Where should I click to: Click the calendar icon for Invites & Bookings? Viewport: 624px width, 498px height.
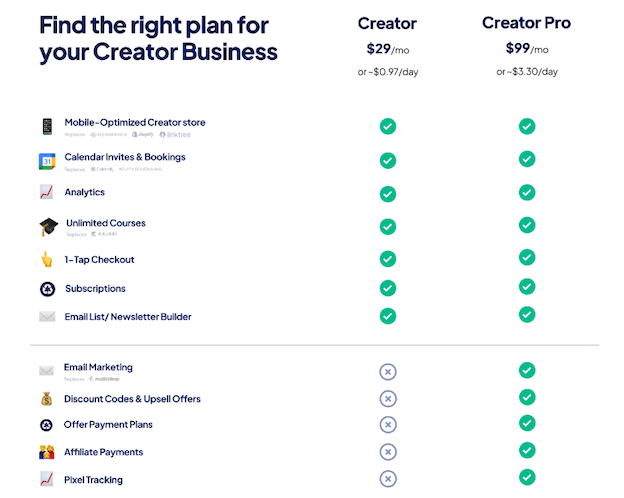point(47,161)
